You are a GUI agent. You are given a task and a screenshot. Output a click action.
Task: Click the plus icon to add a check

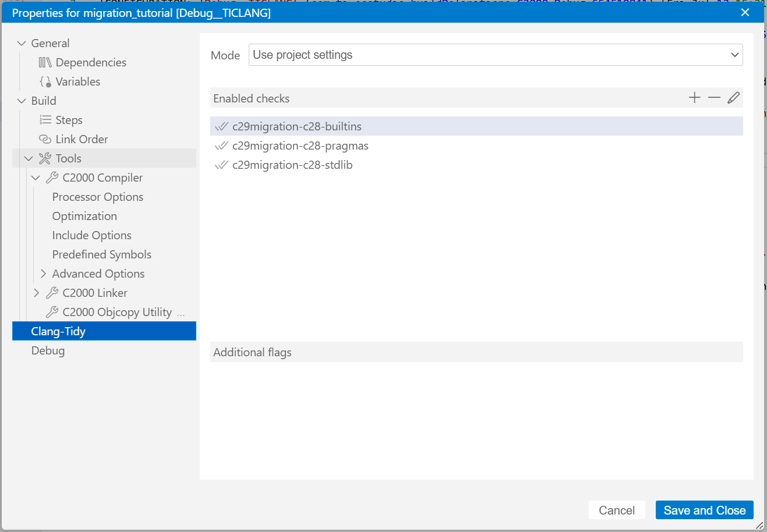pyautogui.click(x=694, y=98)
